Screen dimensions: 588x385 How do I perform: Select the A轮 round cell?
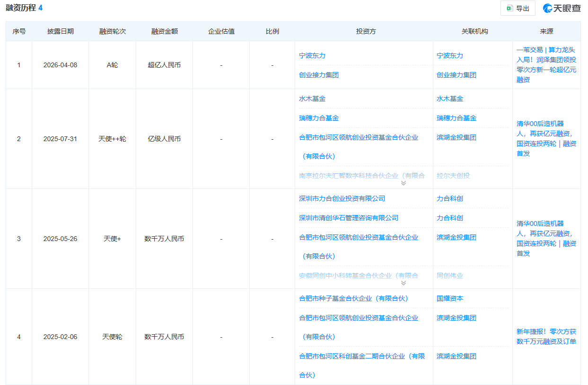[112, 65]
